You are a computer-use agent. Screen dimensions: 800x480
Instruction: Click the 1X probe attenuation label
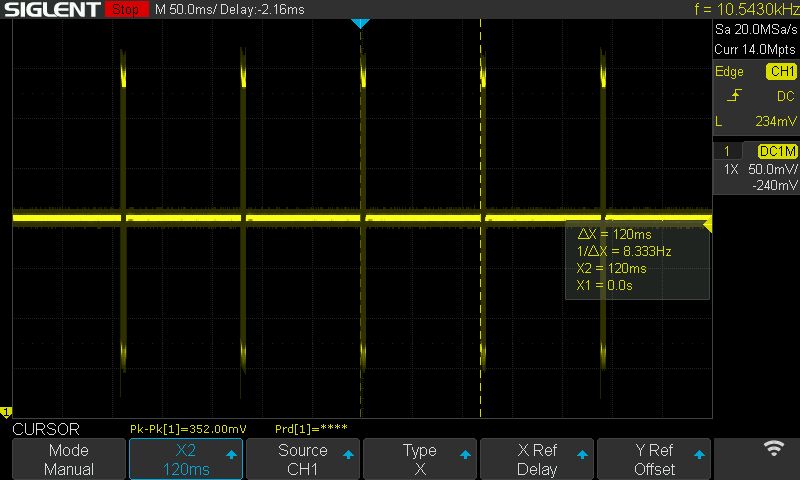[731, 169]
